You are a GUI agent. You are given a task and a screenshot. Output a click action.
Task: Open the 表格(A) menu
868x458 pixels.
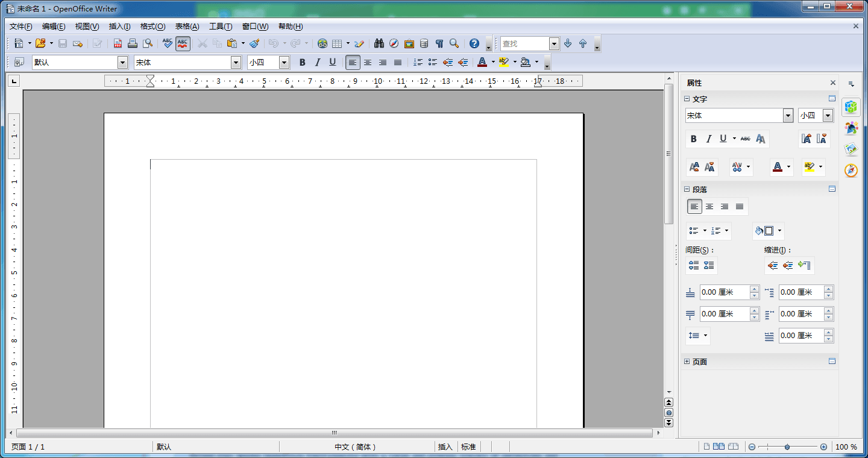pyautogui.click(x=187, y=27)
